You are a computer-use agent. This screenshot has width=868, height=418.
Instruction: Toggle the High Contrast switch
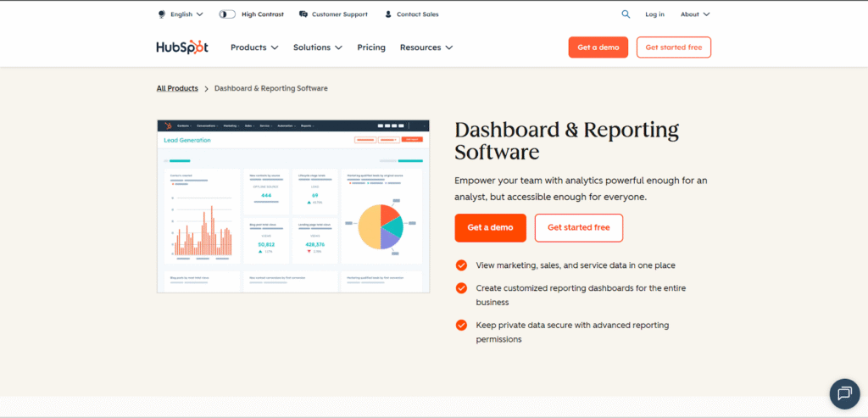[227, 14]
